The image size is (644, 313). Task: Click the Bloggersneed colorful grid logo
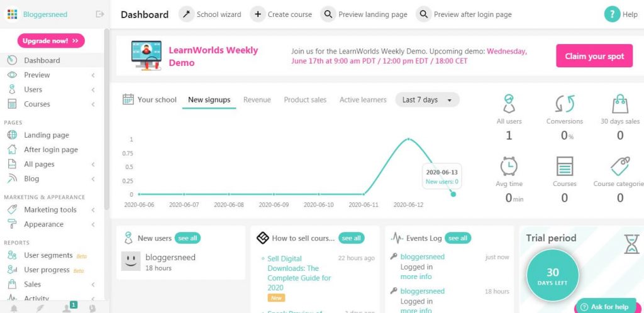[x=13, y=14]
